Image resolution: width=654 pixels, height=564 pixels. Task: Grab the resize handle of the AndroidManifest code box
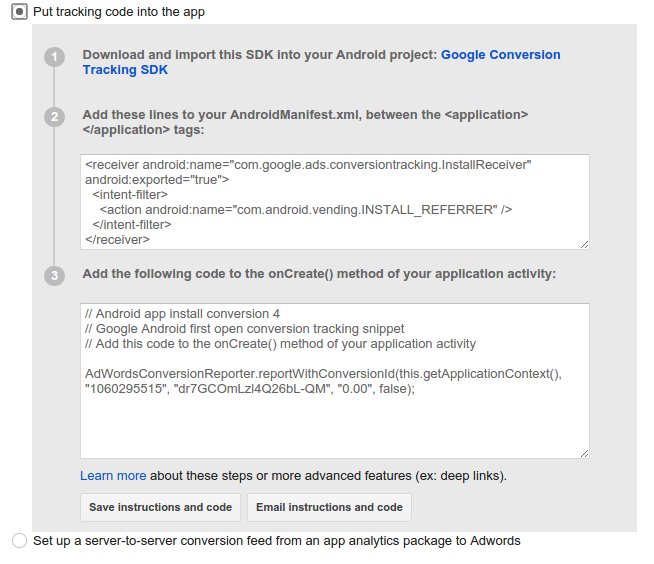pyautogui.click(x=583, y=243)
